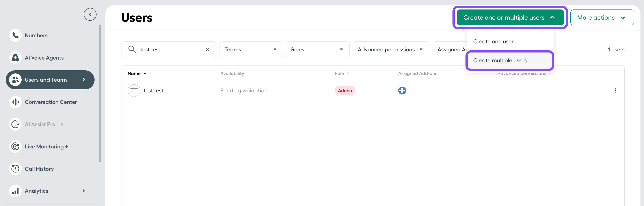Image resolution: width=644 pixels, height=206 pixels.
Task: Assign an add-on using the blue plus icon
Action: click(402, 91)
